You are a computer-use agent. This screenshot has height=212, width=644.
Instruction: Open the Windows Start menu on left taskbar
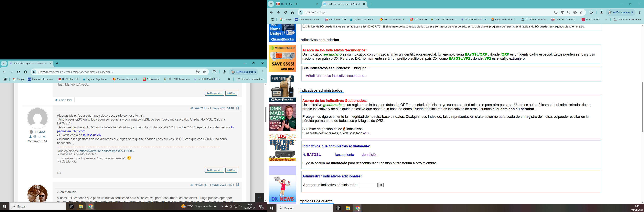[x=5, y=207]
